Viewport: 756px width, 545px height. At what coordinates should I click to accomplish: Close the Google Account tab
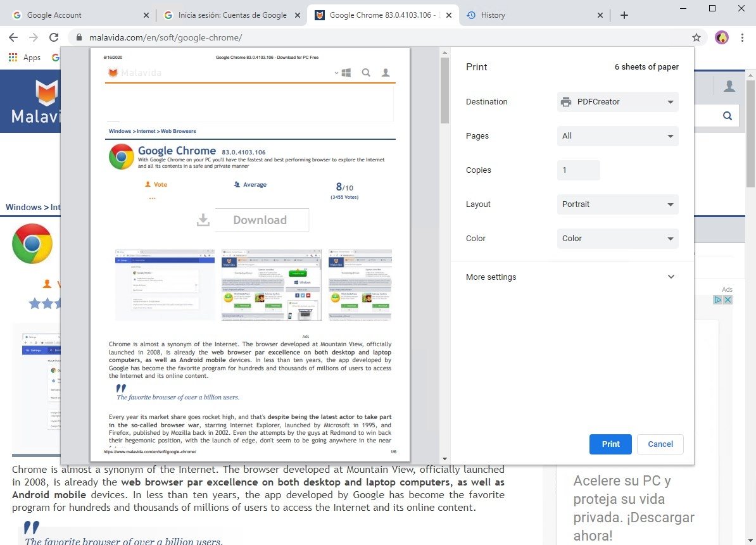click(x=146, y=15)
